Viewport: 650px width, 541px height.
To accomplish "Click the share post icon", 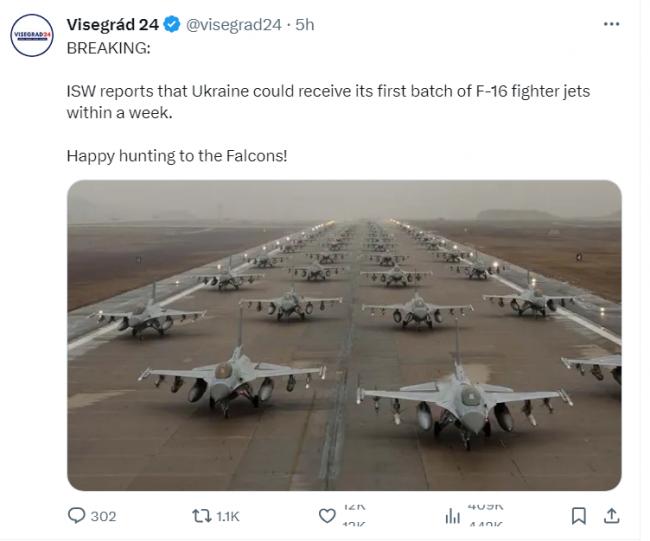I will (612, 516).
